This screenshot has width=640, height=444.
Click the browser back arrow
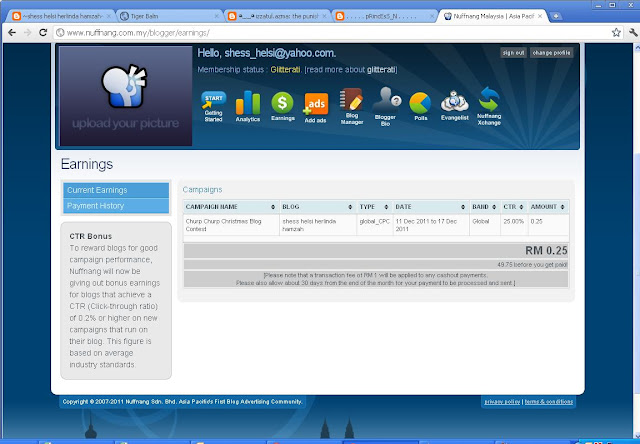[12, 33]
